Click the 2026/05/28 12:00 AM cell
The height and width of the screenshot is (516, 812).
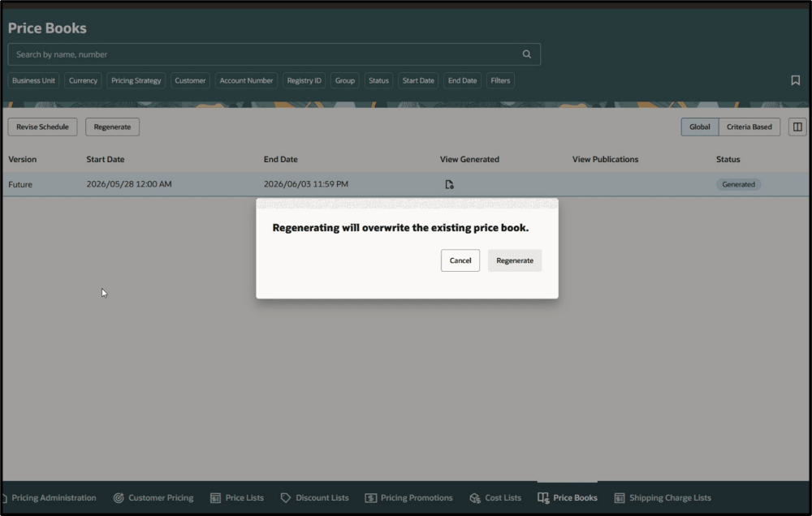coord(129,184)
